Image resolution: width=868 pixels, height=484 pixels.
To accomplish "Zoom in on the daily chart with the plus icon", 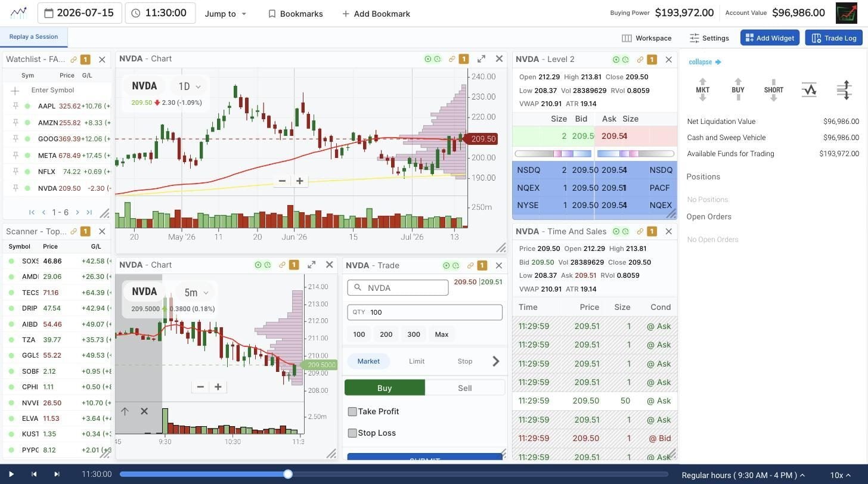I will 300,181.
